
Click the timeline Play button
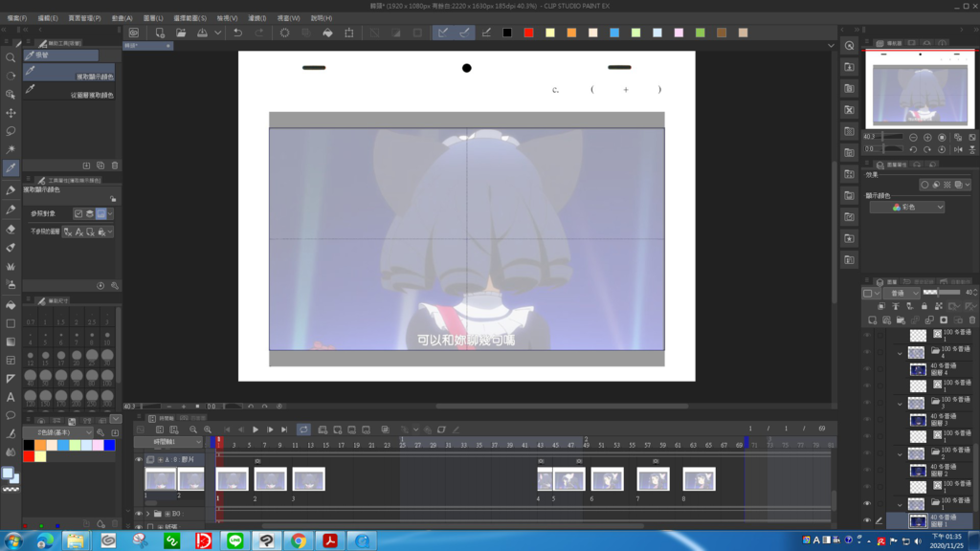256,430
